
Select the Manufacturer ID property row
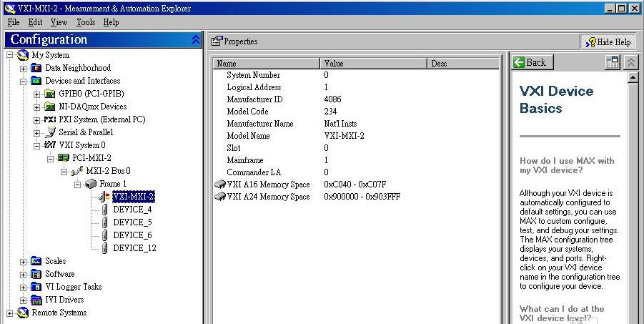[356, 99]
